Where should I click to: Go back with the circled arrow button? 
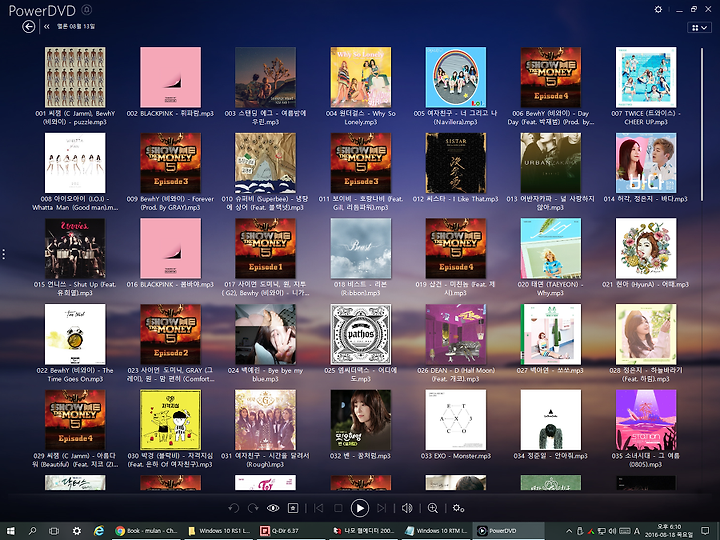coord(28,27)
